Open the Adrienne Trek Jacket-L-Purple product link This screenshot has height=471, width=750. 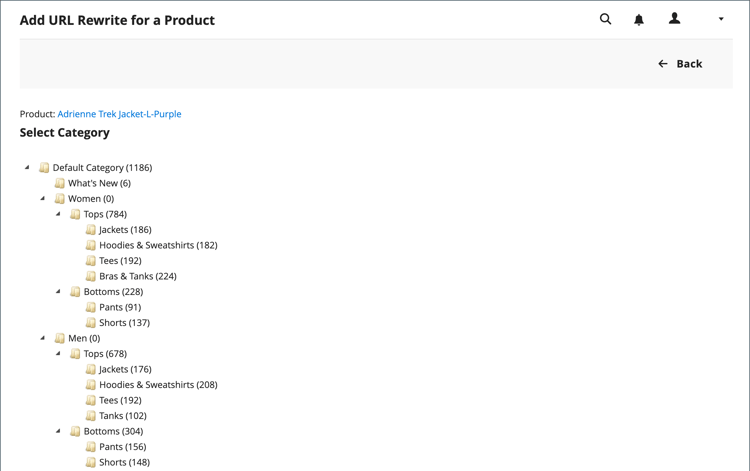[119, 114]
